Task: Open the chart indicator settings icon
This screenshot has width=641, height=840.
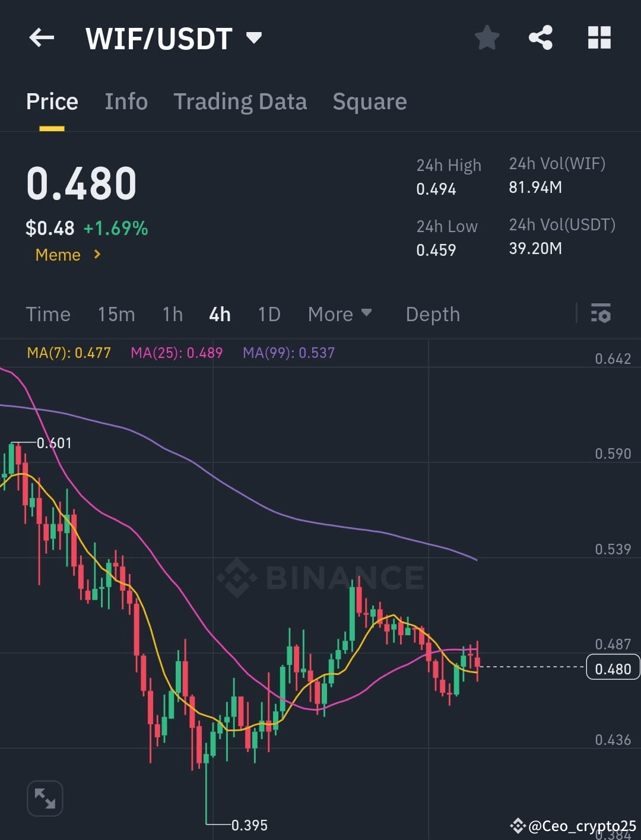Action: point(601,313)
